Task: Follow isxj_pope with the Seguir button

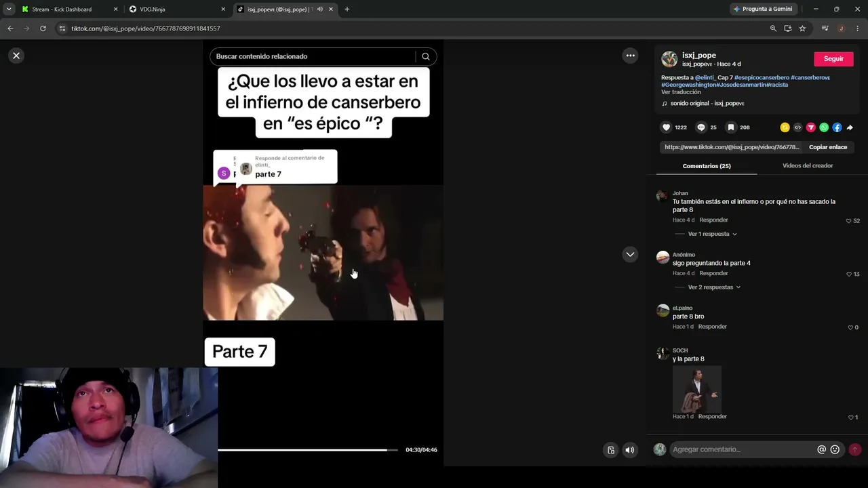Action: [833, 59]
